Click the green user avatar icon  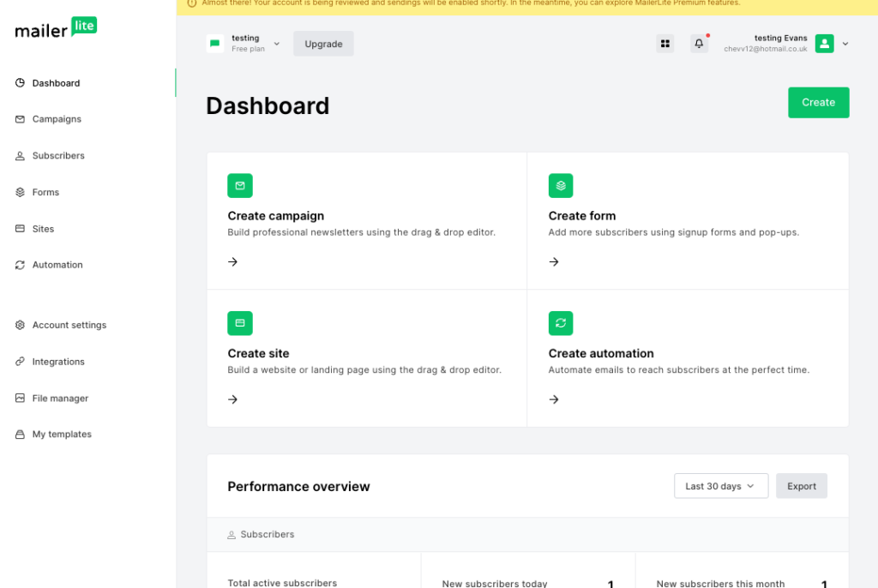click(824, 44)
